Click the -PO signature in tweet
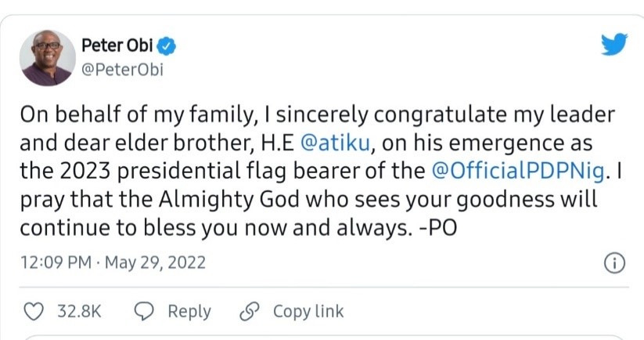 coord(383,228)
